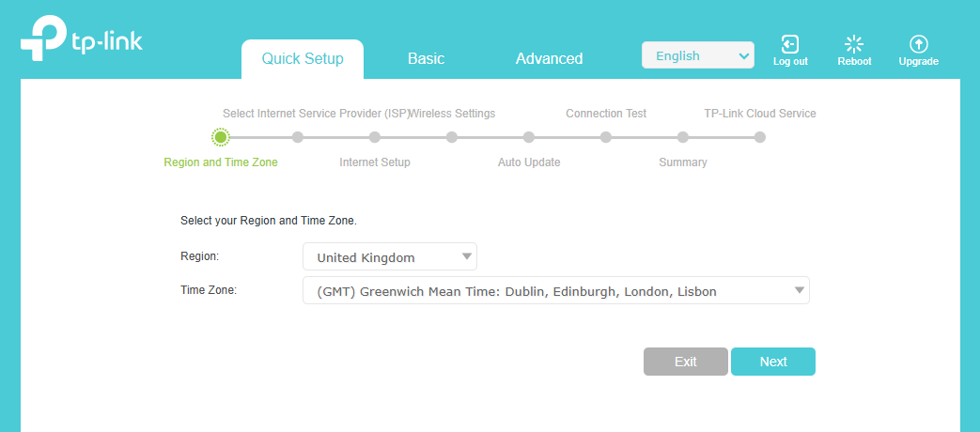
Task: Select the active Region and Time Zone step dot
Action: pyautogui.click(x=220, y=137)
